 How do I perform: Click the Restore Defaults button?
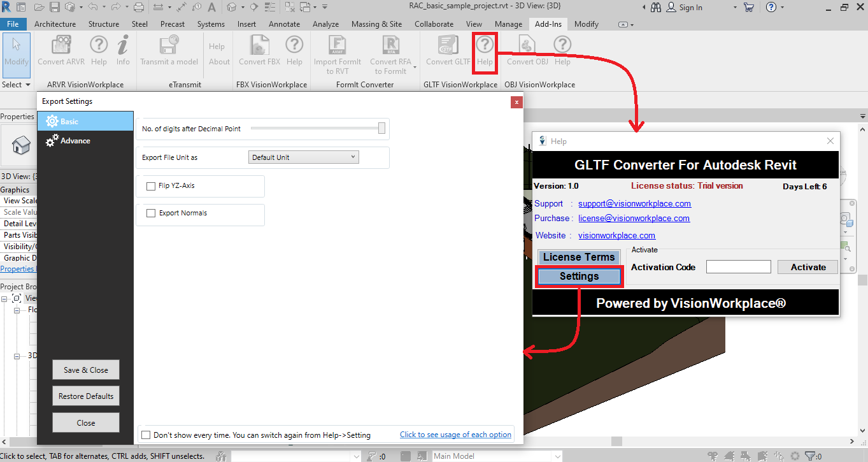(x=86, y=396)
